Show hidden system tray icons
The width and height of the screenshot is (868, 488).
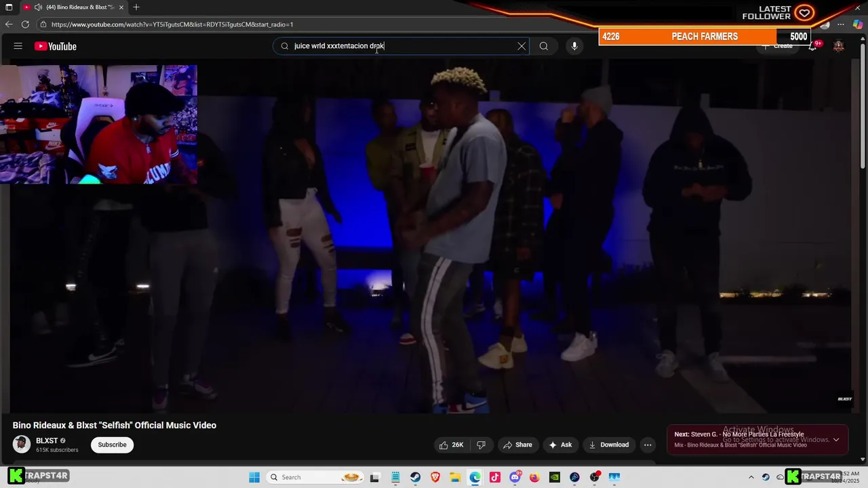tap(751, 477)
